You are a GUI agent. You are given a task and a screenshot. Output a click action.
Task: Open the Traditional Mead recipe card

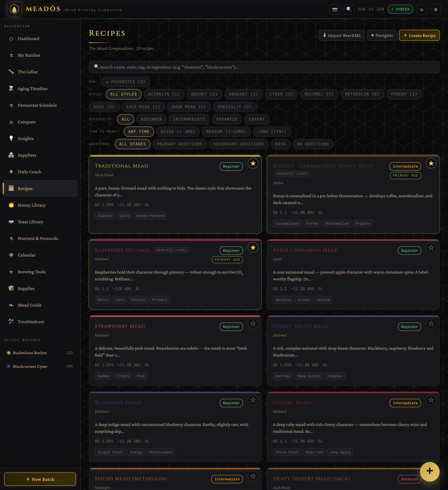175,194
